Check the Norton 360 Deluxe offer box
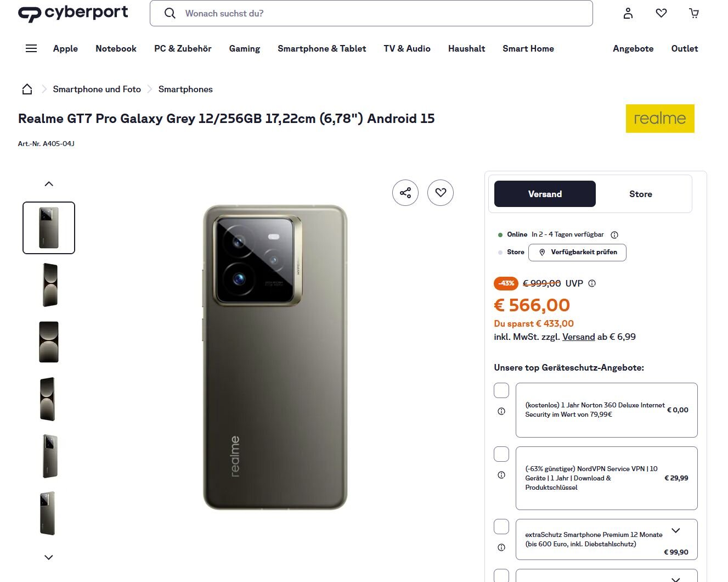Viewport: 728px width, 582px height. [x=501, y=390]
